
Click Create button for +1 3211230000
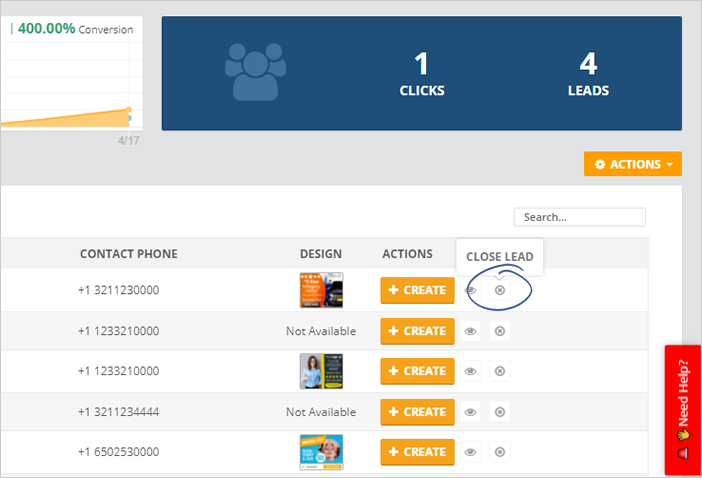[x=417, y=290]
